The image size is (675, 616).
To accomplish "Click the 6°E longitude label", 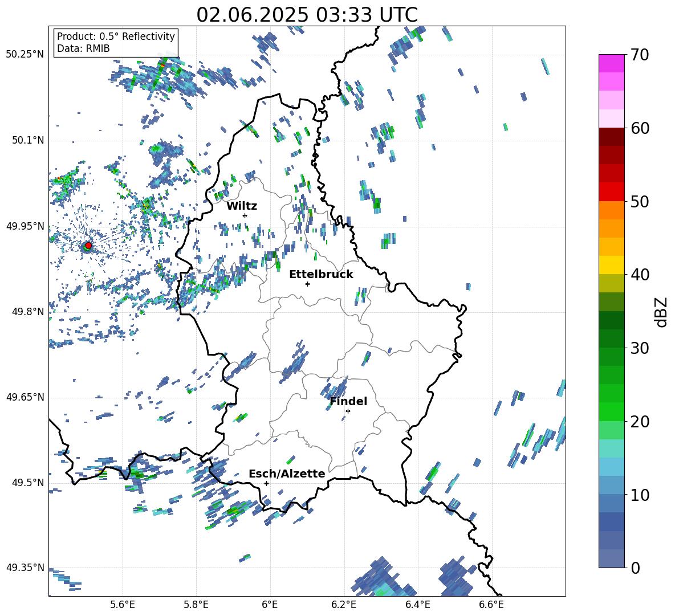I will pos(270,605).
